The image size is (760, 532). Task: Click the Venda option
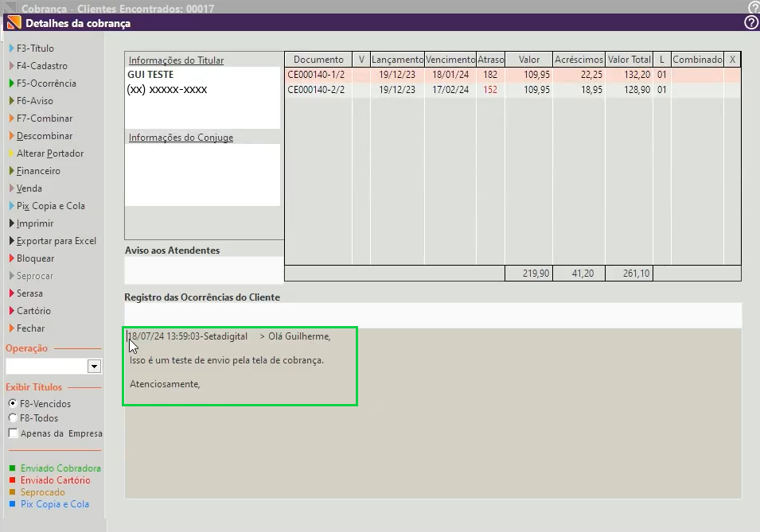29,188
